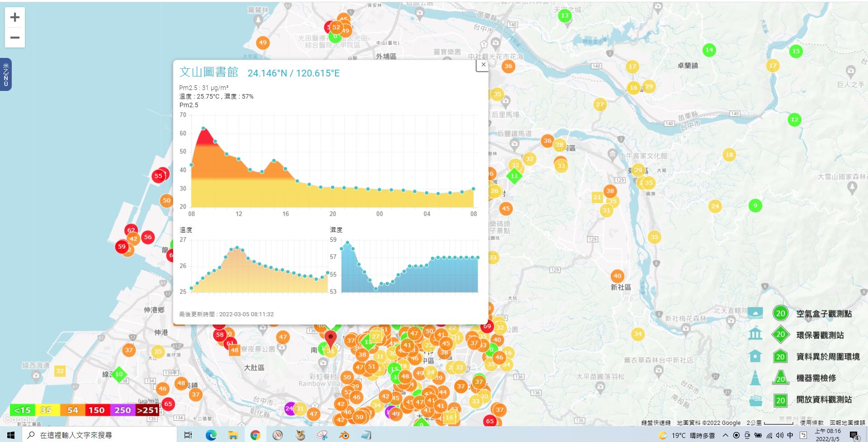This screenshot has width=868, height=442.
Task: Select the red 55 marker at the port
Action: tap(158, 176)
